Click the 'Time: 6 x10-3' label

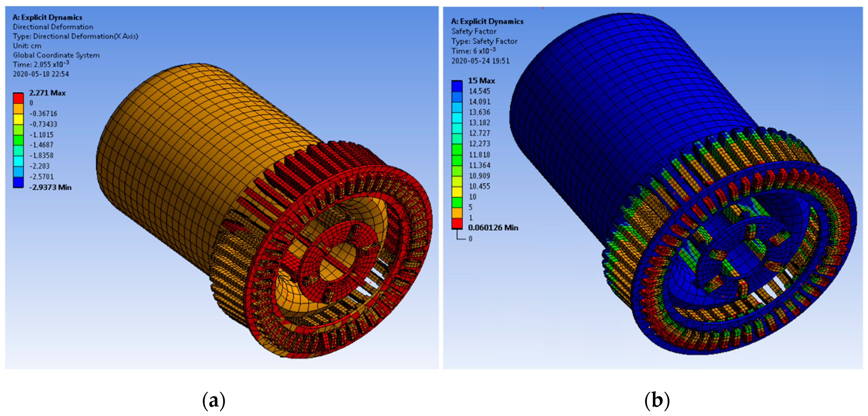(x=473, y=51)
